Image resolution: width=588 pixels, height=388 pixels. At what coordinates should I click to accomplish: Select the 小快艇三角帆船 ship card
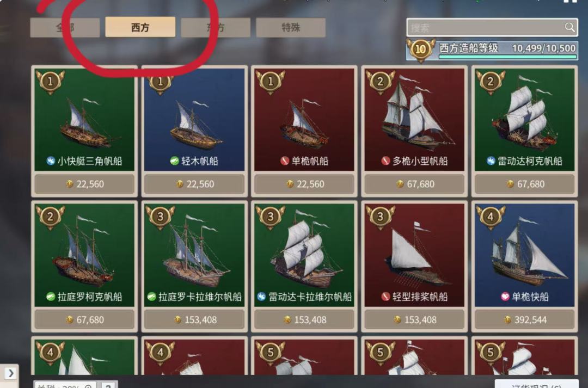click(x=84, y=131)
